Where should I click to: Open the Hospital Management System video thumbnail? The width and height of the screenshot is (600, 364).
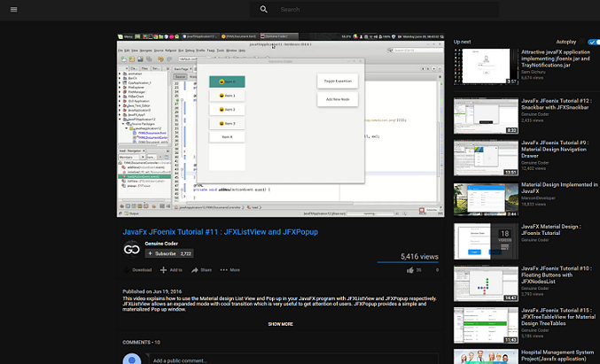[x=486, y=356]
